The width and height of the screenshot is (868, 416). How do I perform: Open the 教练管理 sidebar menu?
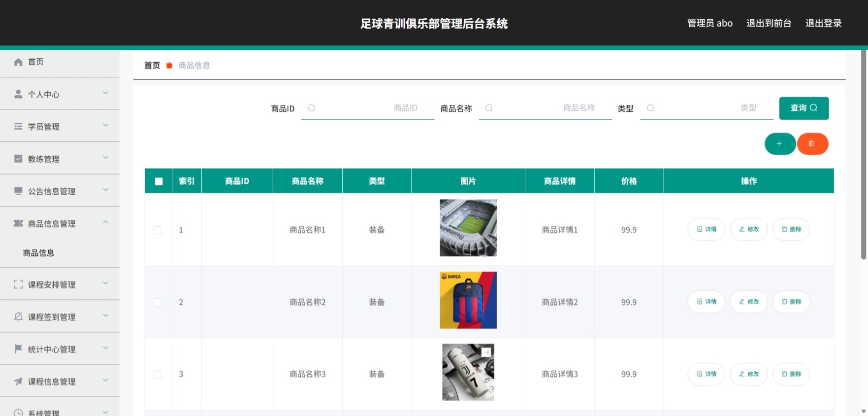tap(60, 159)
